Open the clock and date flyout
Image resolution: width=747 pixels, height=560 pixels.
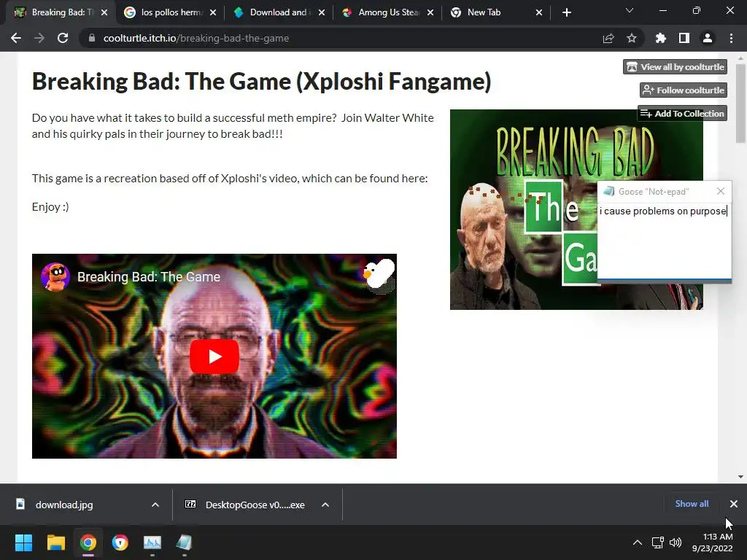click(713, 542)
